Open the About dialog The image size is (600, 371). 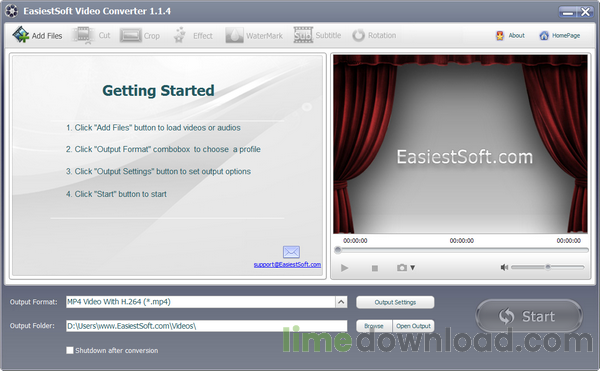coord(510,36)
